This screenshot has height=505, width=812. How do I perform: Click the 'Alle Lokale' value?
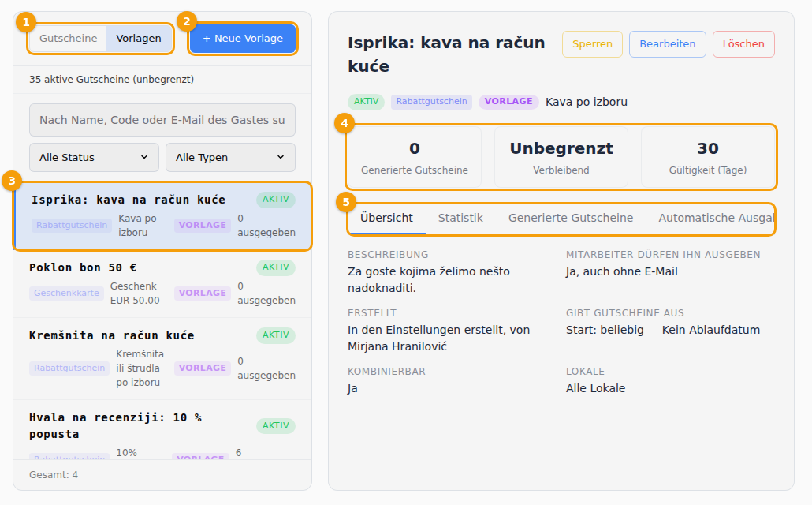point(595,388)
